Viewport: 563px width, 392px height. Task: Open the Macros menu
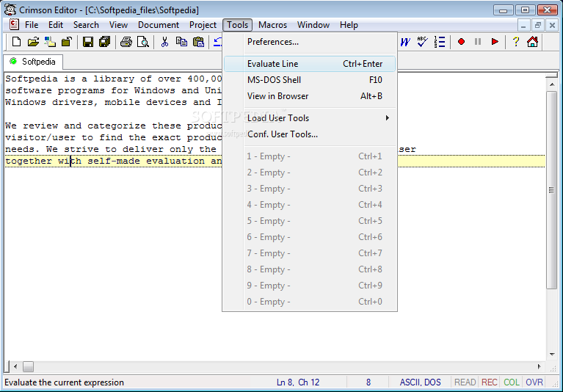(x=272, y=25)
